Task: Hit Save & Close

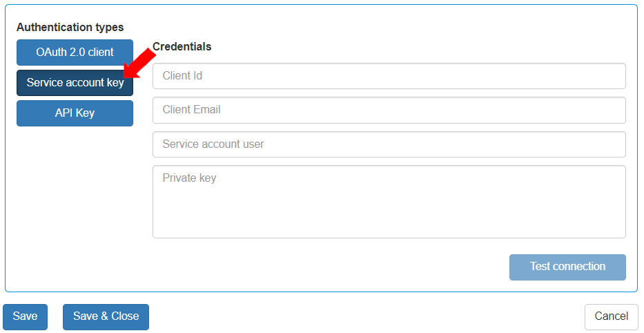Action: 106,316
